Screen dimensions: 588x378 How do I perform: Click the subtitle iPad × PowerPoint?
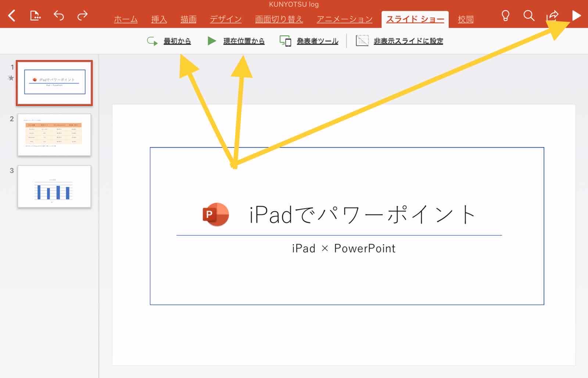click(x=344, y=249)
